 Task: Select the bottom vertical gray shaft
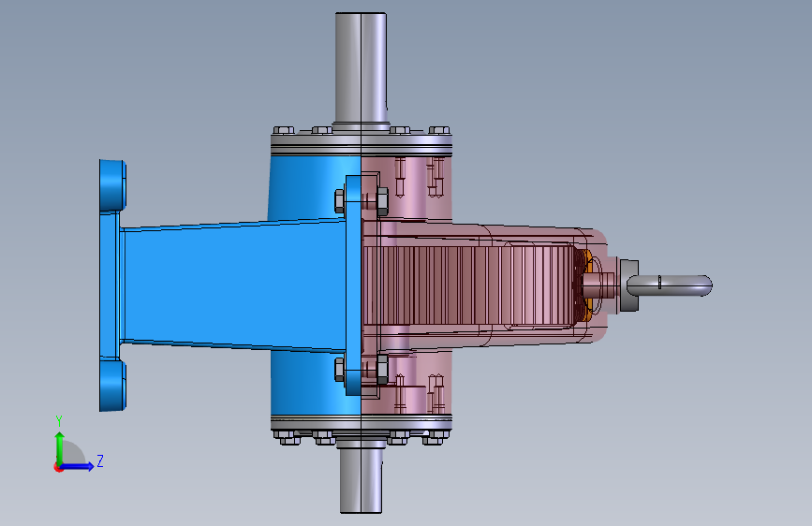[x=361, y=480]
